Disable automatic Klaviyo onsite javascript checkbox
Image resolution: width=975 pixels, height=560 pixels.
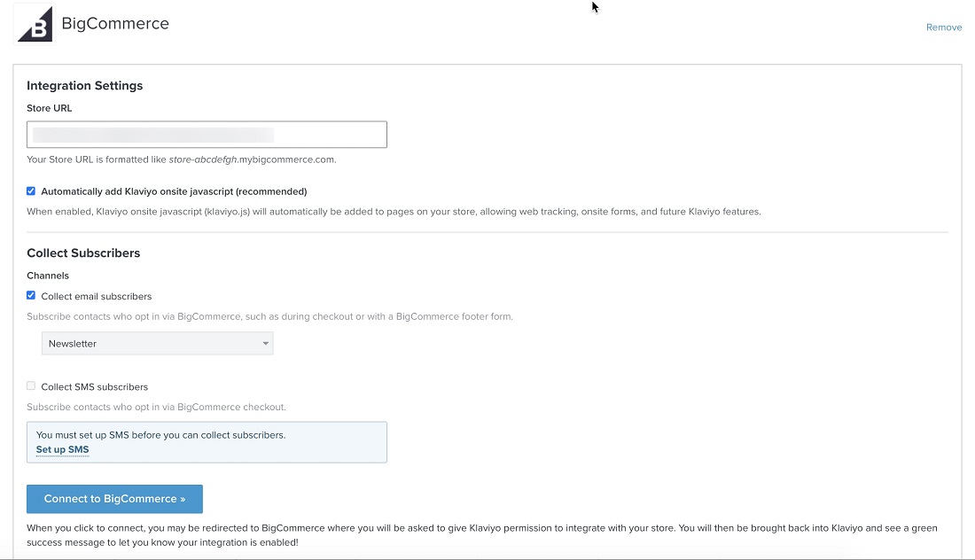31,191
